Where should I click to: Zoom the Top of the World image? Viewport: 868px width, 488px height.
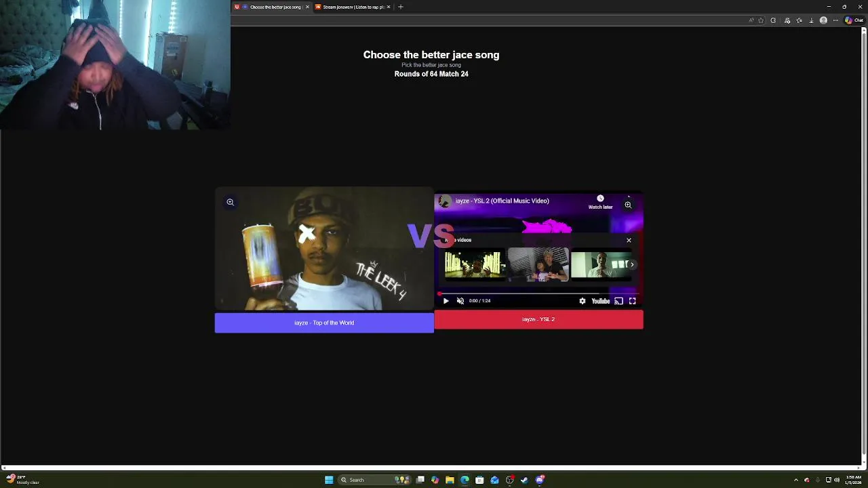pos(231,202)
